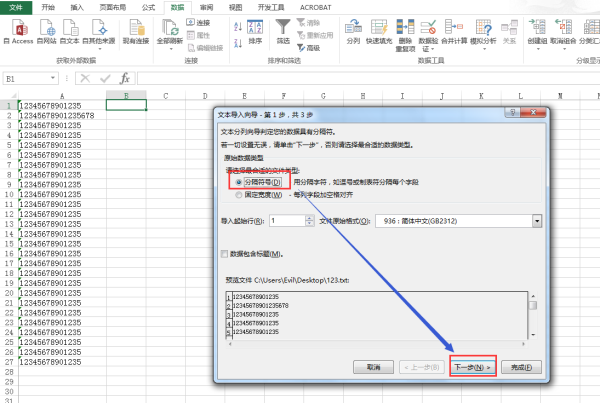Switch to the Review (审阅) tab
The image size is (600, 403).
[207, 7]
